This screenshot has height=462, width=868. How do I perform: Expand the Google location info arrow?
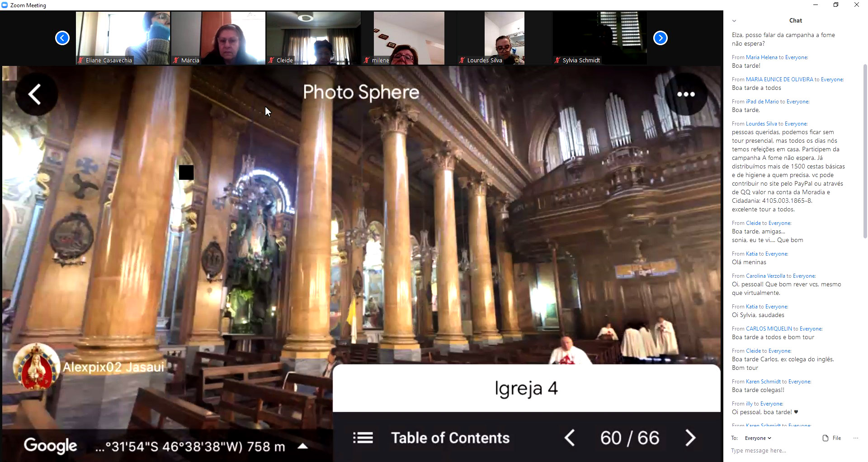pos(303,446)
